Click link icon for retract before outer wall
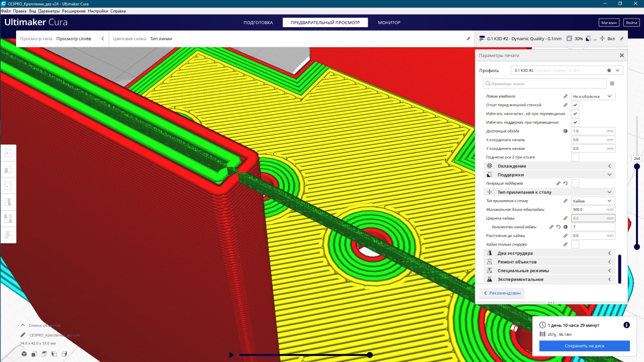The height and width of the screenshot is (362, 644). 566,105
